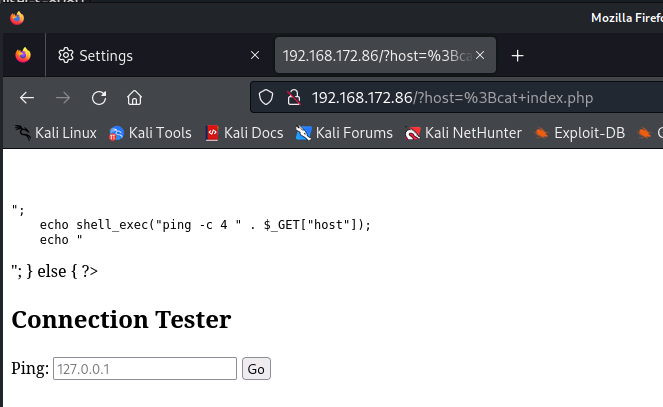Image resolution: width=663 pixels, height=407 pixels.
Task: Open the Kali Forums bookmark
Action: [x=344, y=133]
